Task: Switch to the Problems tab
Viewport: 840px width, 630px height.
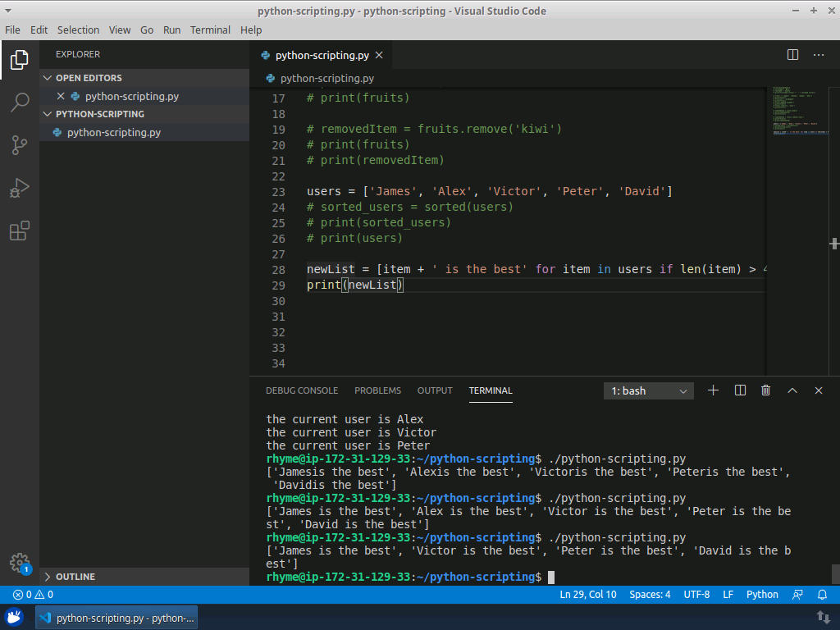Action: tap(377, 390)
